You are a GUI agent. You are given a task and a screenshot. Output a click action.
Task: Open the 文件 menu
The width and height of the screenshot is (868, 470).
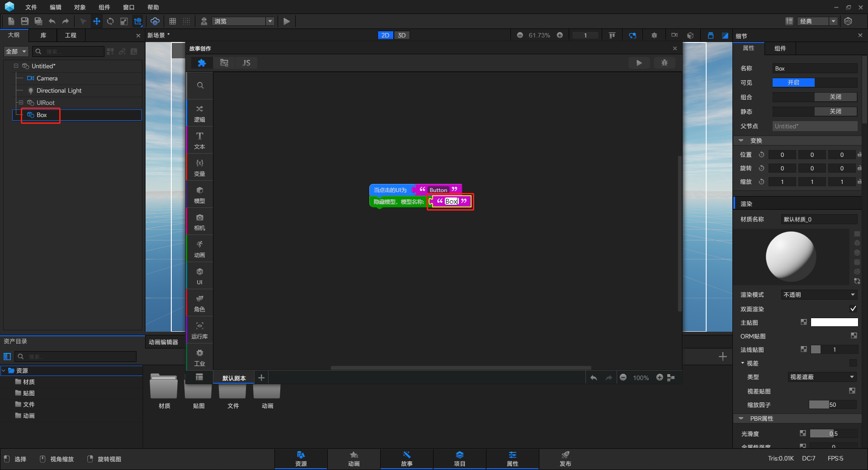click(x=31, y=7)
